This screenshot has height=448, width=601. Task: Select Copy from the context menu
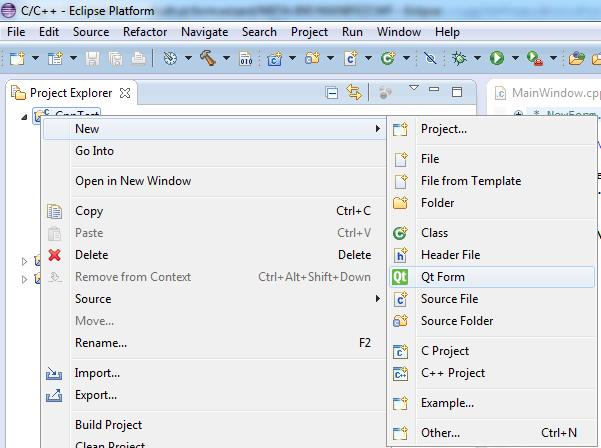point(214,211)
